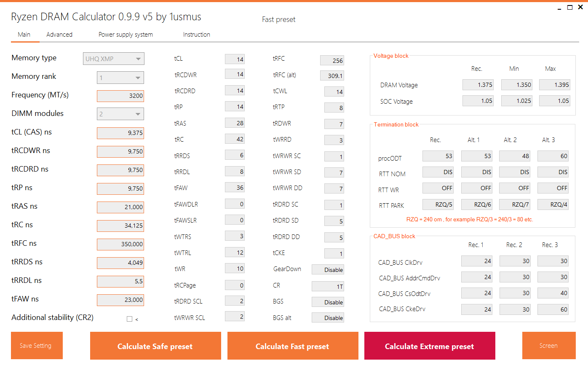
Task: Click the DRAM Voltage Max field
Action: (555, 85)
